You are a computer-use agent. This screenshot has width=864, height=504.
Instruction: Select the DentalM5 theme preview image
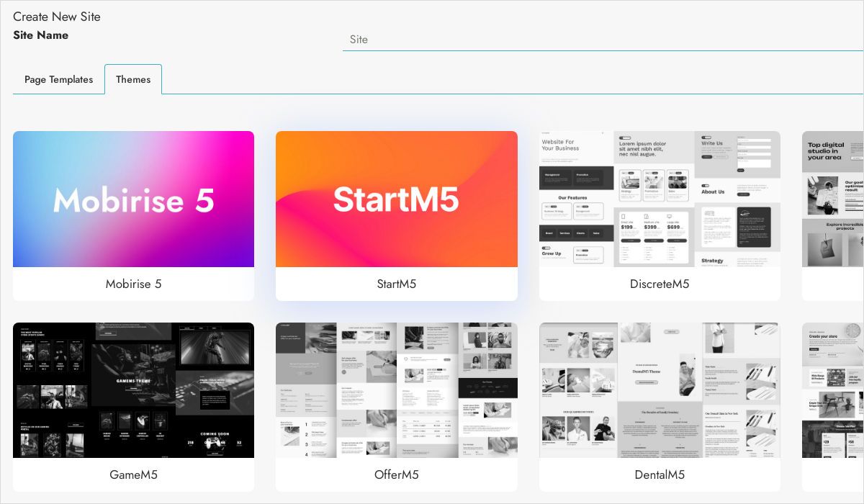(660, 390)
